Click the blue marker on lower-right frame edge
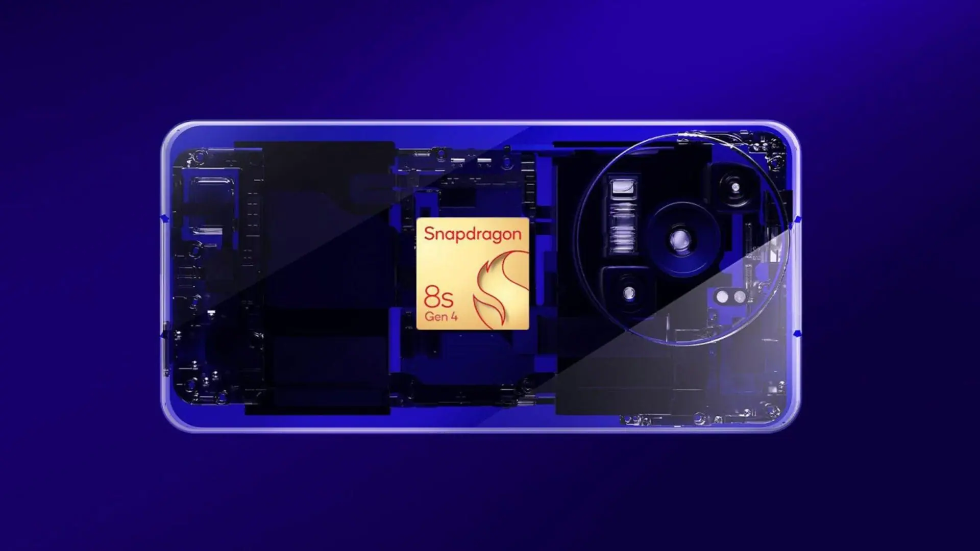980x551 pixels. [797, 334]
